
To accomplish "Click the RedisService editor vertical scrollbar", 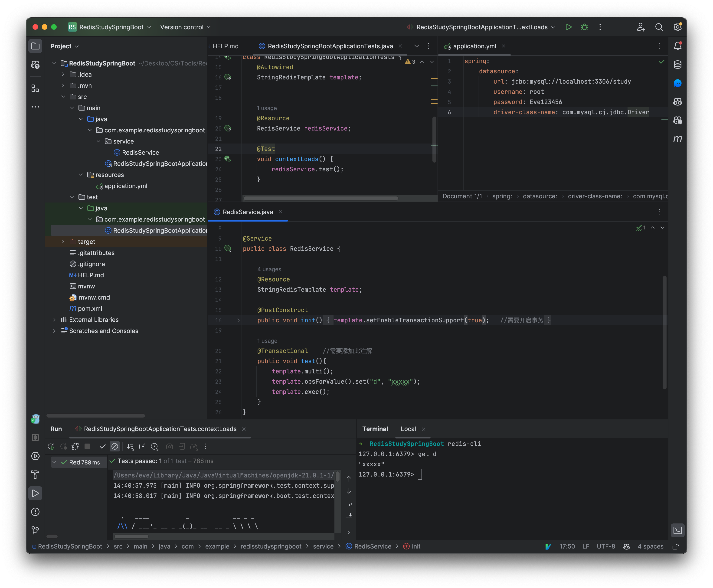I will 664,332.
